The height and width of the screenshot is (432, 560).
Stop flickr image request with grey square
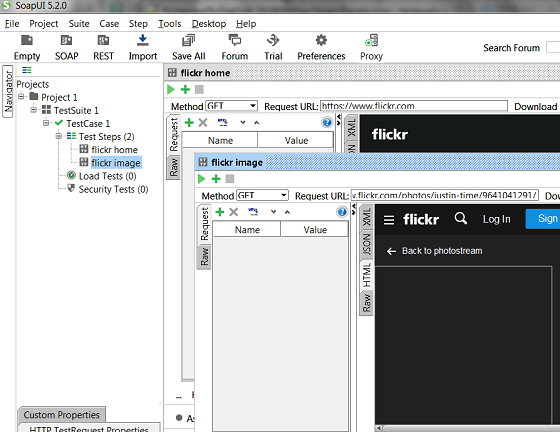point(230,179)
